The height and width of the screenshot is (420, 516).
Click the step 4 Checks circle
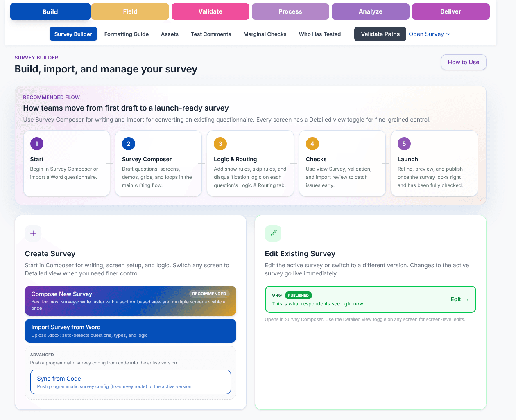point(312,144)
